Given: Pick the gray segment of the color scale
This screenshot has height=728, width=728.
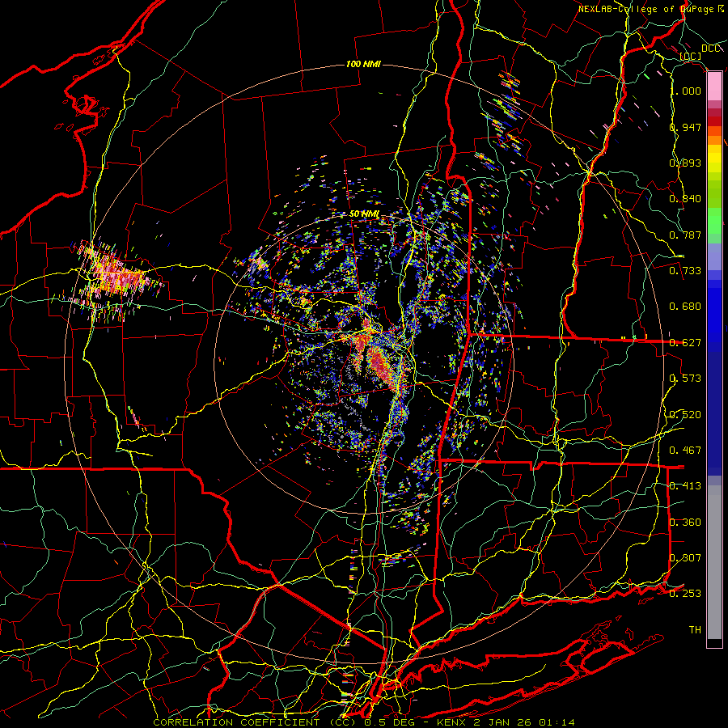Looking at the screenshot, I should pos(714,562).
